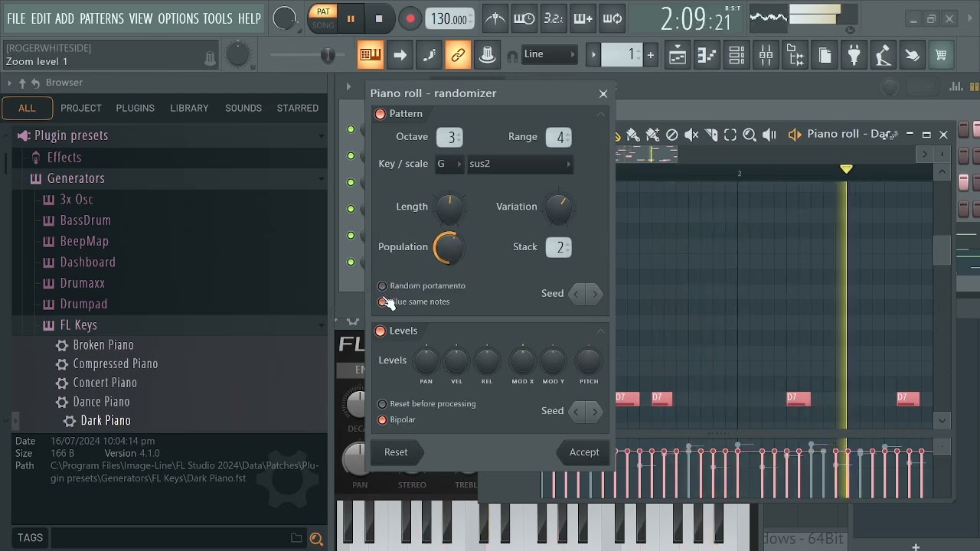Open the shopping cart content library icon
The image size is (980, 551).
tap(941, 55)
